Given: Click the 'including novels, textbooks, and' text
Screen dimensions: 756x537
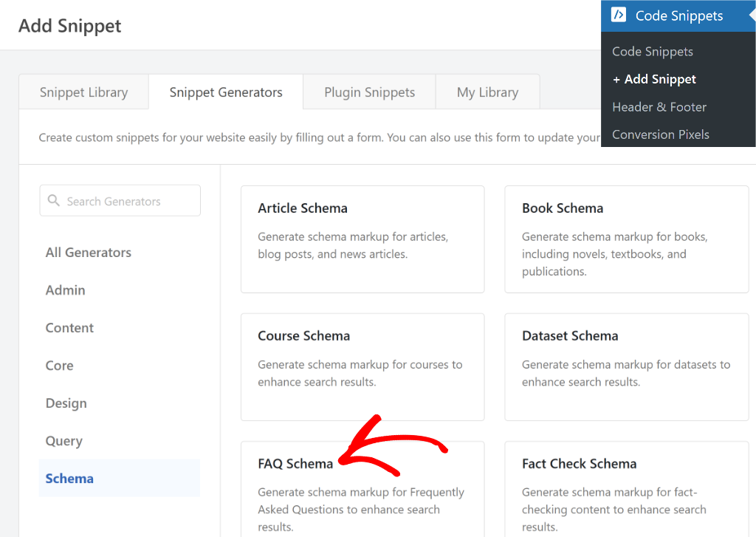Looking at the screenshot, I should pos(604,254).
